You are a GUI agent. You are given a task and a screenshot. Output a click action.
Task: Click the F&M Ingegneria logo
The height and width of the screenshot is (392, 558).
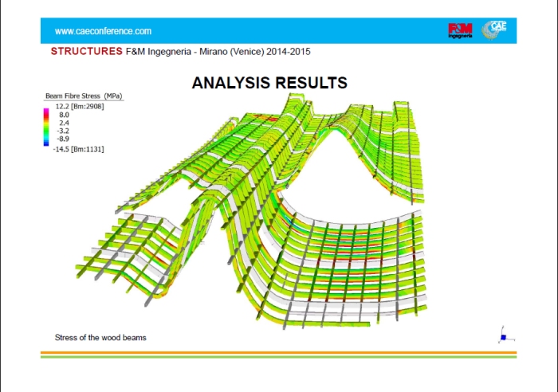tap(461, 30)
